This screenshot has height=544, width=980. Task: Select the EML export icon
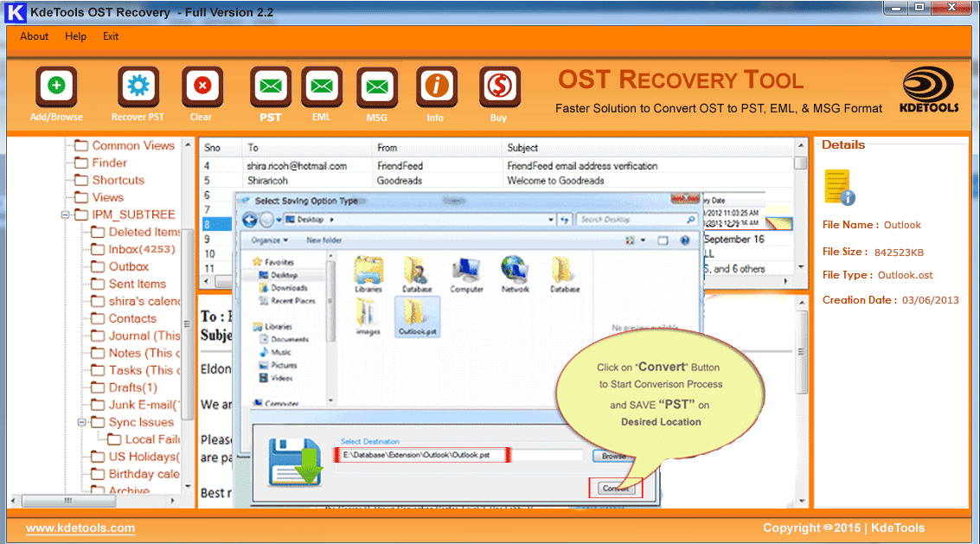[x=321, y=86]
